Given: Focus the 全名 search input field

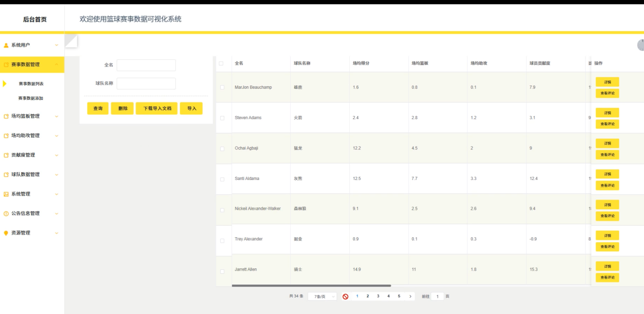Looking at the screenshot, I should (146, 65).
